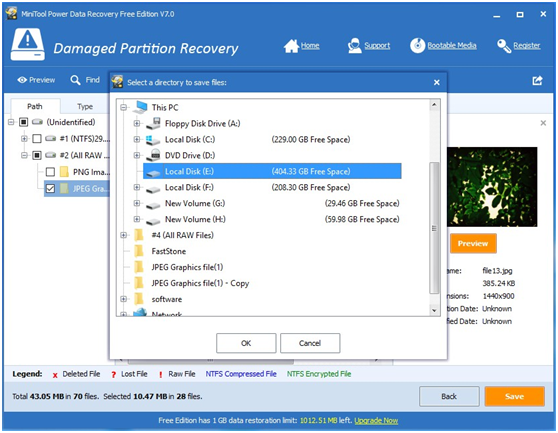This screenshot has width=558, height=433.
Task: Click the #4 (All RAW Files) folder icon
Action: 139,235
